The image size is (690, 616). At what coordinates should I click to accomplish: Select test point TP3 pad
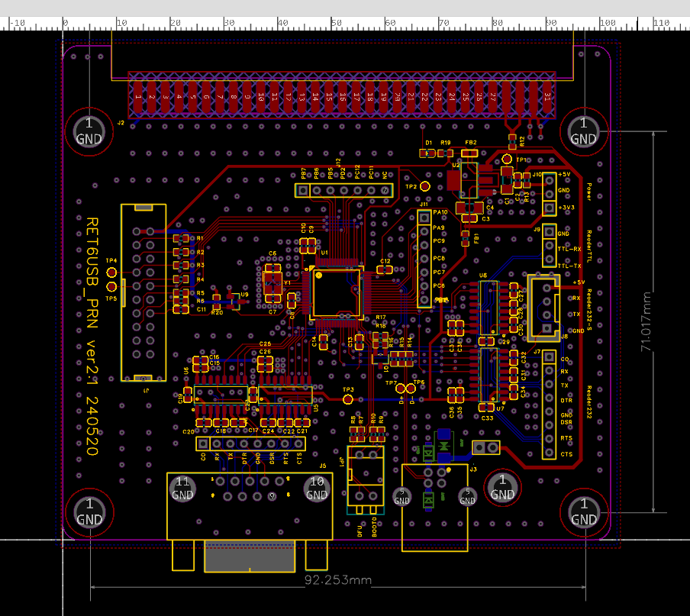pyautogui.click(x=348, y=398)
